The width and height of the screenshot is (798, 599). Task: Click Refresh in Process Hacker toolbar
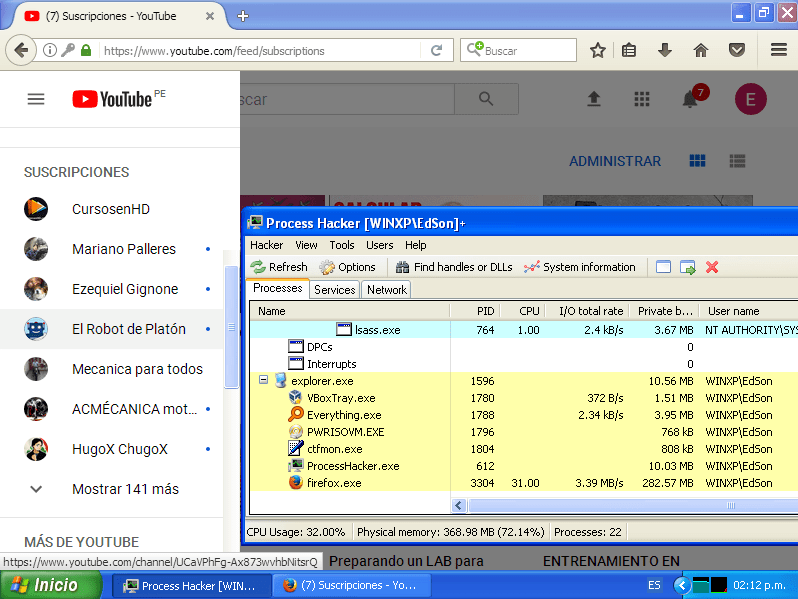click(x=279, y=267)
